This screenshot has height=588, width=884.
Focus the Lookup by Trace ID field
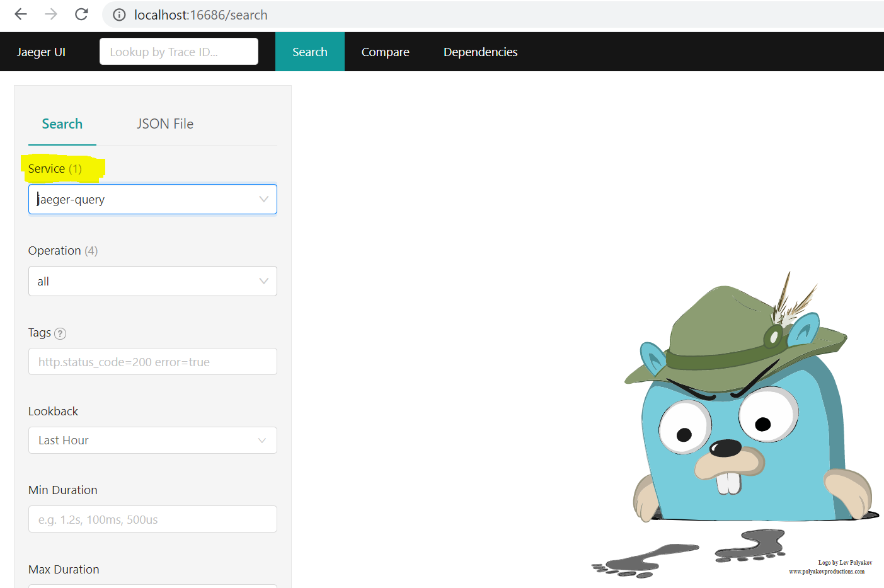point(179,52)
